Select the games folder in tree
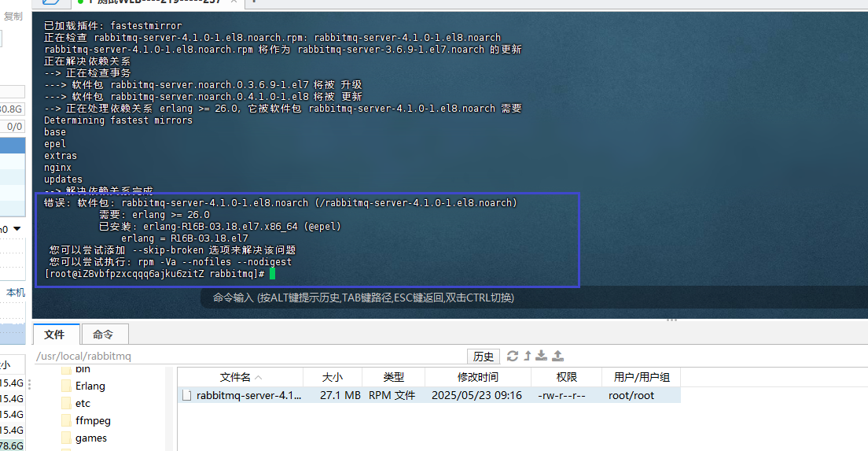The width and height of the screenshot is (868, 451). (91, 438)
